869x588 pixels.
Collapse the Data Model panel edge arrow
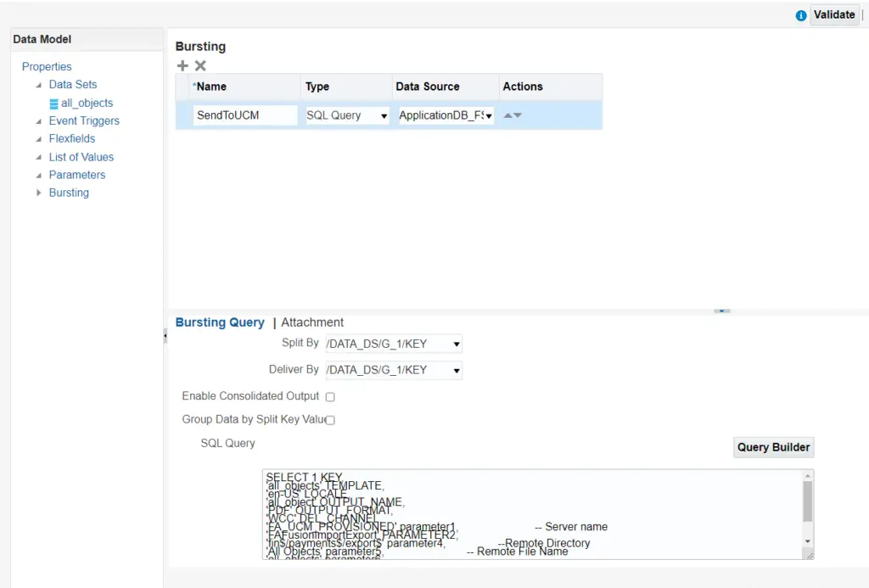tap(165, 335)
